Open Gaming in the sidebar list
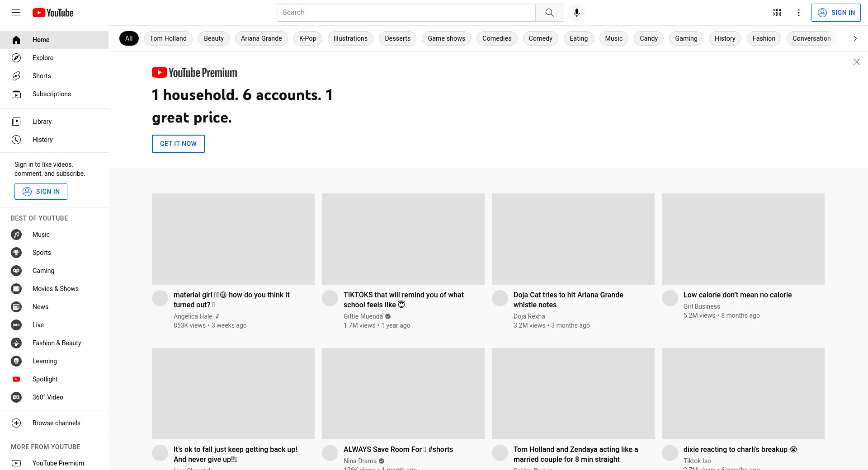This screenshot has width=868, height=470. click(54, 271)
